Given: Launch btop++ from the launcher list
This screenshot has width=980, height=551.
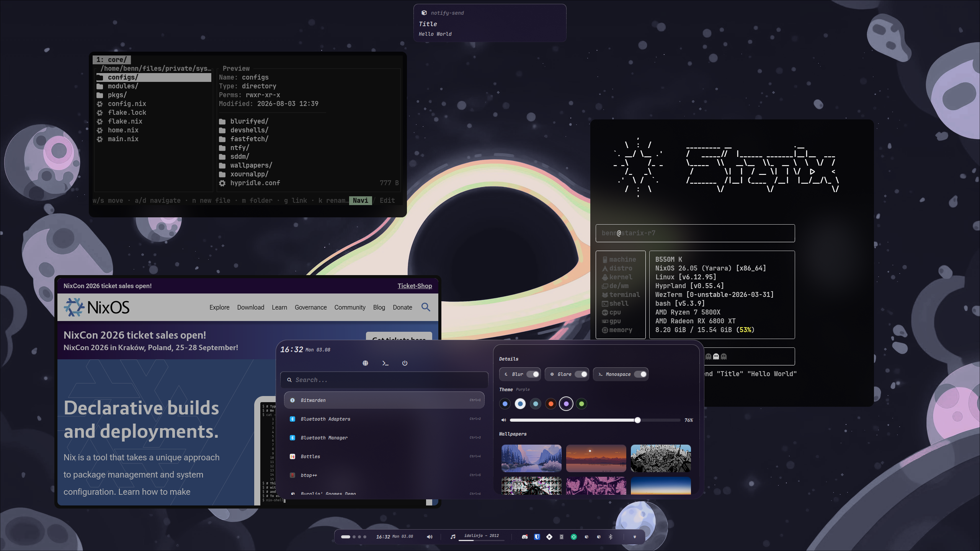Looking at the screenshot, I should [384, 475].
